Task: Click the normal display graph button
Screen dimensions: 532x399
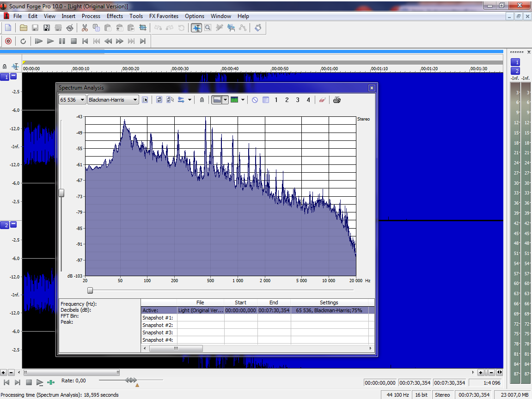Action: point(217,100)
